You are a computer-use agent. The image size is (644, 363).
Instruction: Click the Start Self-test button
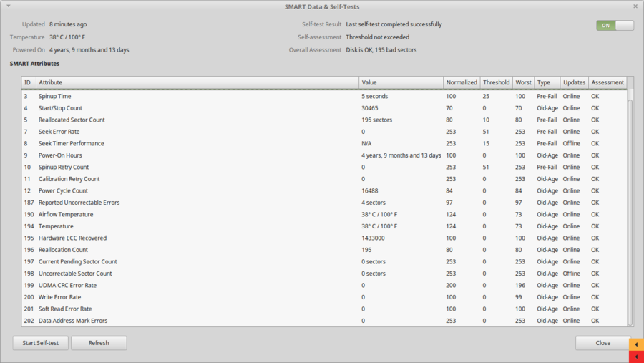point(41,343)
